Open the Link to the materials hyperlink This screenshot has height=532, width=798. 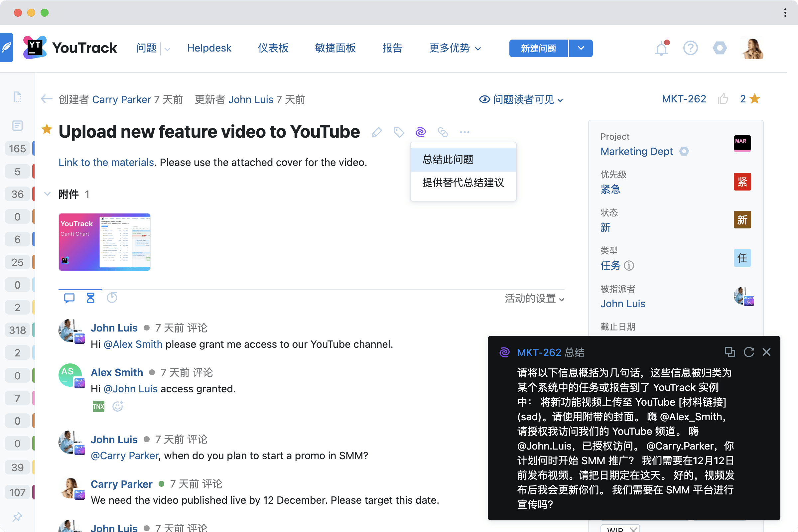point(106,162)
